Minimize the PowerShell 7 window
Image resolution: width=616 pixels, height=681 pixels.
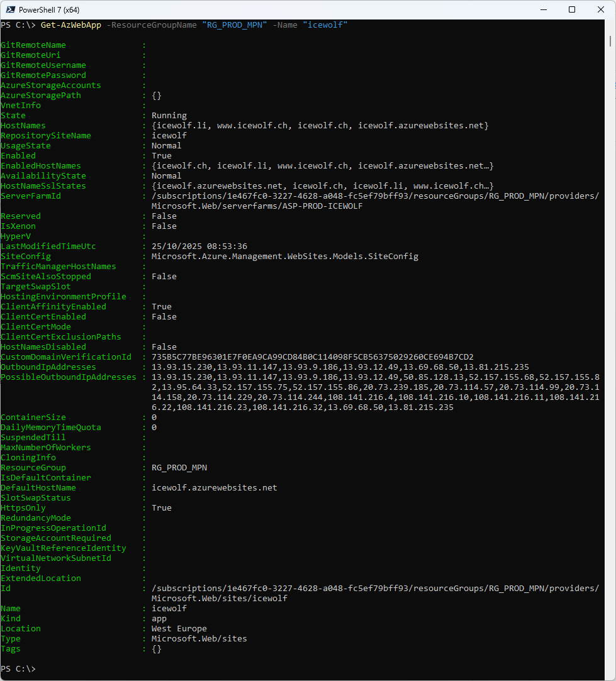tap(543, 9)
